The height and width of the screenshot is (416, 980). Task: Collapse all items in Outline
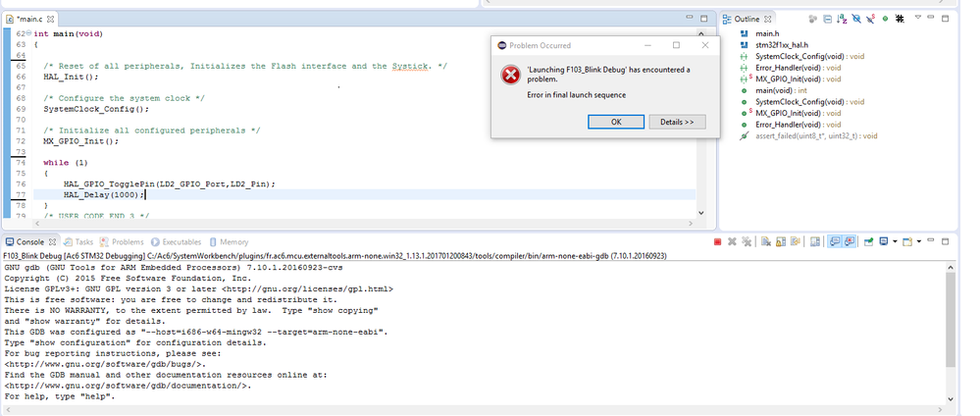click(828, 19)
